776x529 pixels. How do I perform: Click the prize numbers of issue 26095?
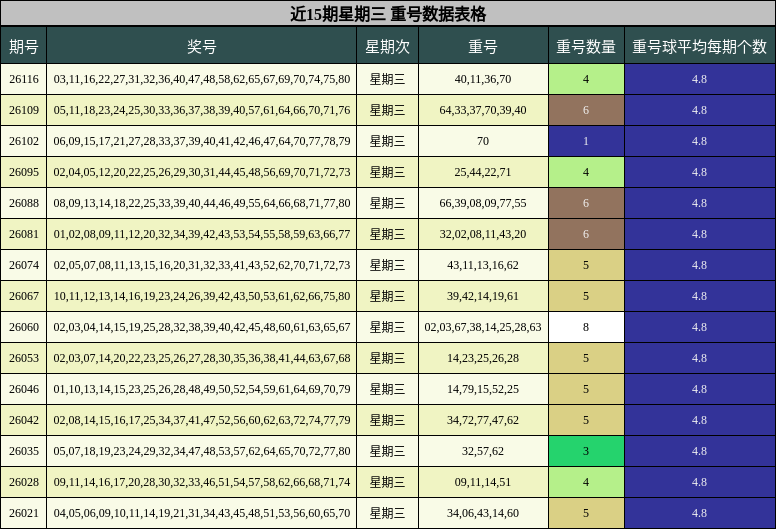[201, 172]
